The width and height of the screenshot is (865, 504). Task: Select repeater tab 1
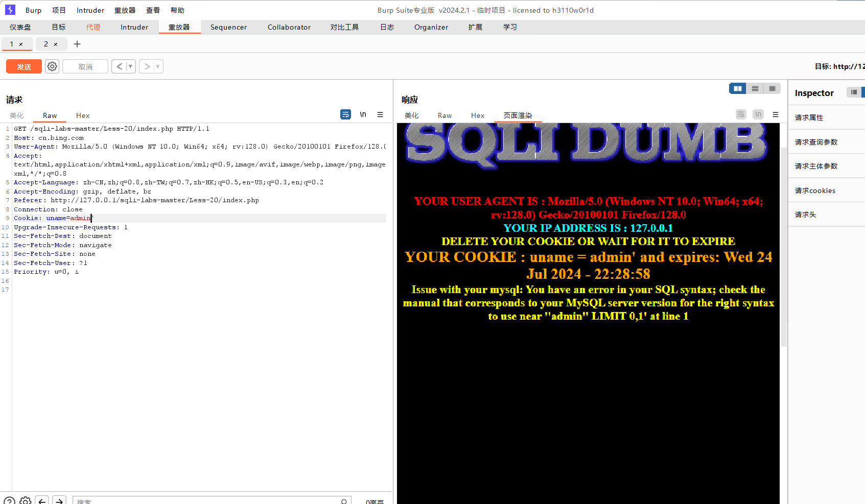[12, 44]
